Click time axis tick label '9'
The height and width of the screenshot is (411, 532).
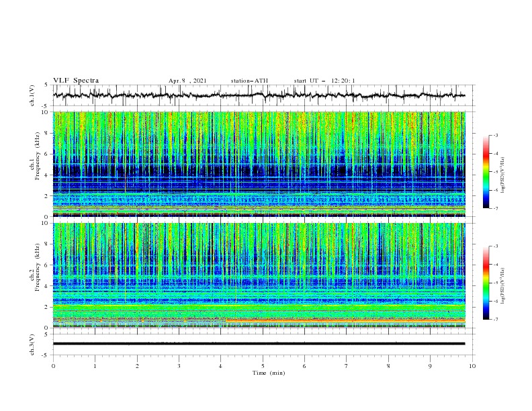click(430, 366)
